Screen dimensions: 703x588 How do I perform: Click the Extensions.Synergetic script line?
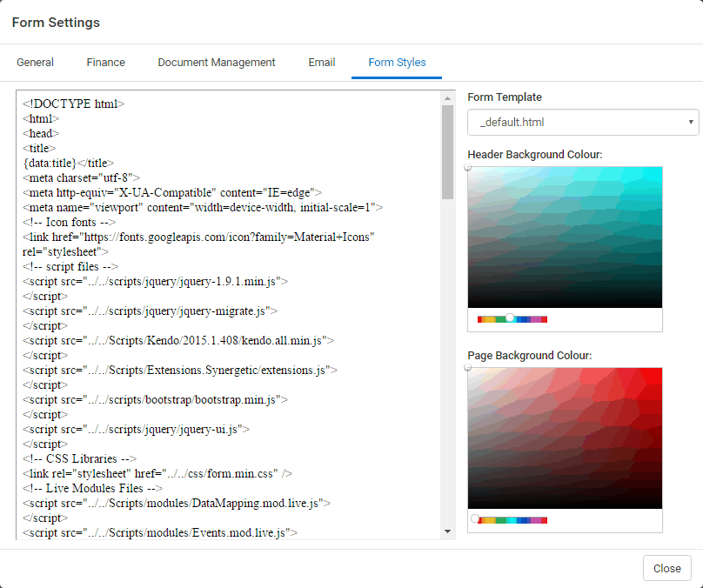click(180, 371)
